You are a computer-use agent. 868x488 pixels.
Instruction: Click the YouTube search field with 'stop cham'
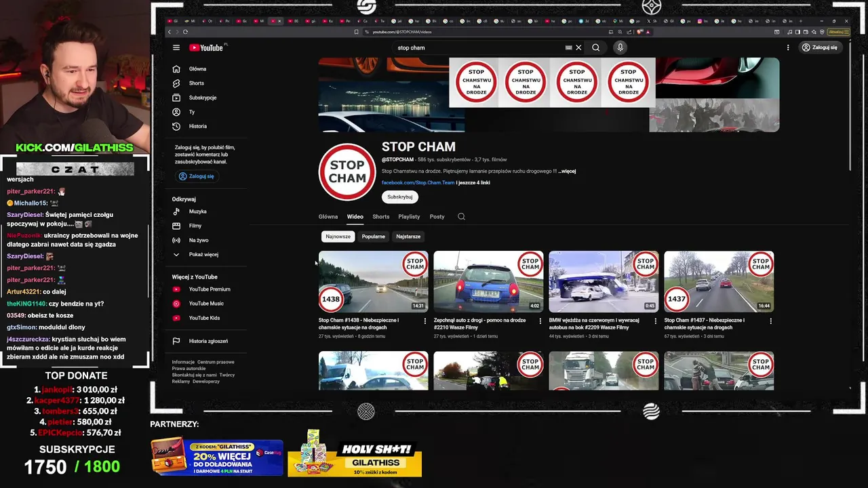(x=478, y=47)
